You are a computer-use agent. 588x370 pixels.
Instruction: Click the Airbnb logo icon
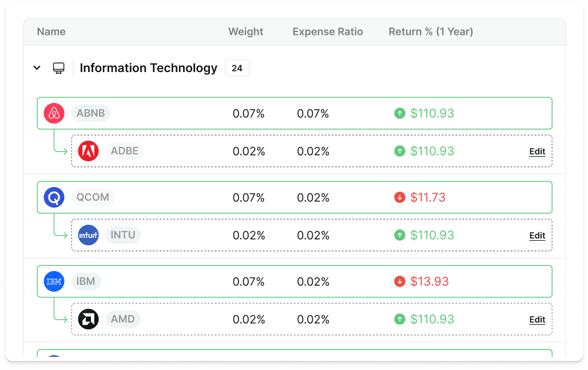[x=54, y=113]
